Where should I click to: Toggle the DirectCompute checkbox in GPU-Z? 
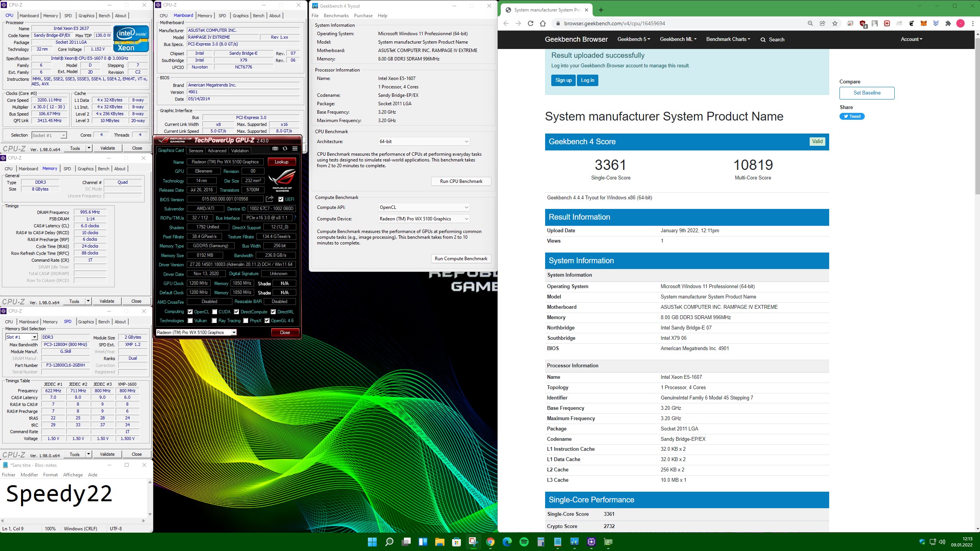tap(237, 311)
